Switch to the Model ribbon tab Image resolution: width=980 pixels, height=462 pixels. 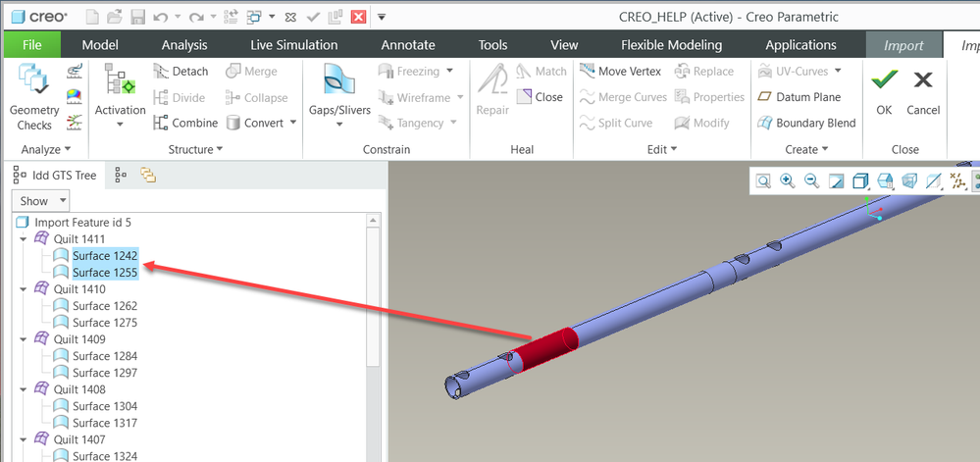coord(100,45)
